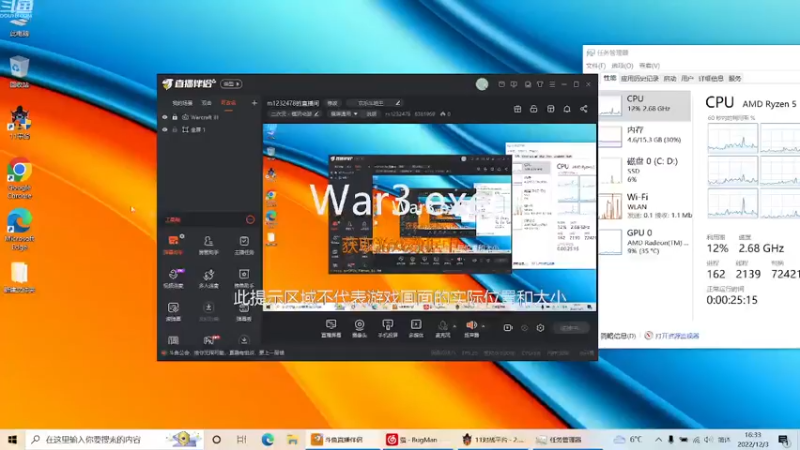Screen dimensions: 800x450
Task: Toggle visibility eye for the full screen source
Action: pyautogui.click(x=165, y=130)
